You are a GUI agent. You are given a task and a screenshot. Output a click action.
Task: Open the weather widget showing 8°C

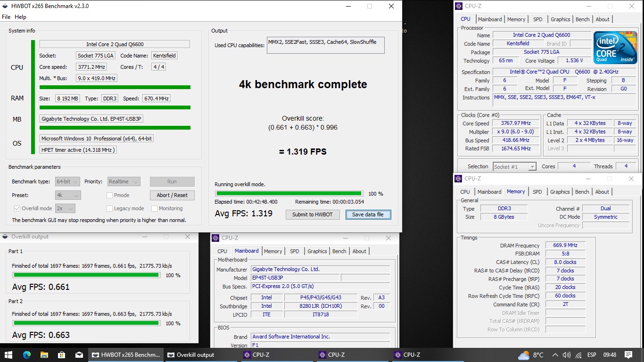pos(531,355)
